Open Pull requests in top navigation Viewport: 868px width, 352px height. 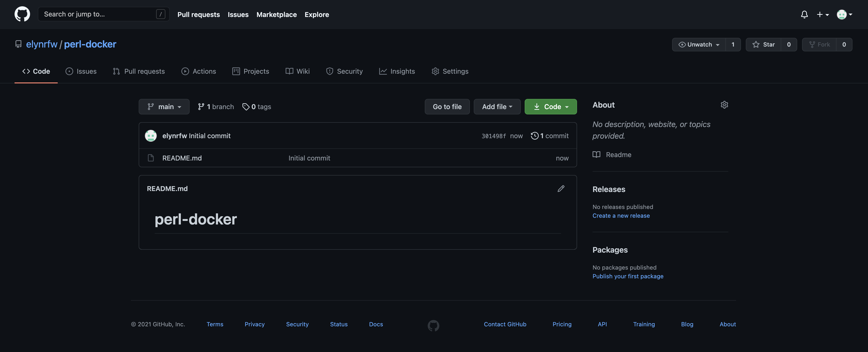tap(199, 15)
